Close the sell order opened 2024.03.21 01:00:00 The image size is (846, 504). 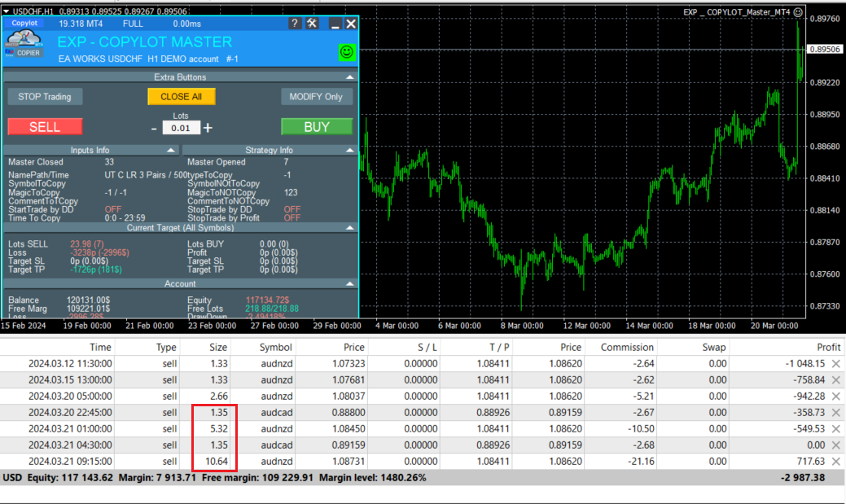835,429
